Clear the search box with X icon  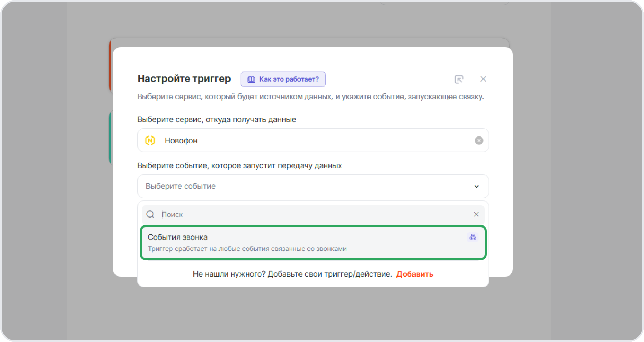[x=476, y=214]
